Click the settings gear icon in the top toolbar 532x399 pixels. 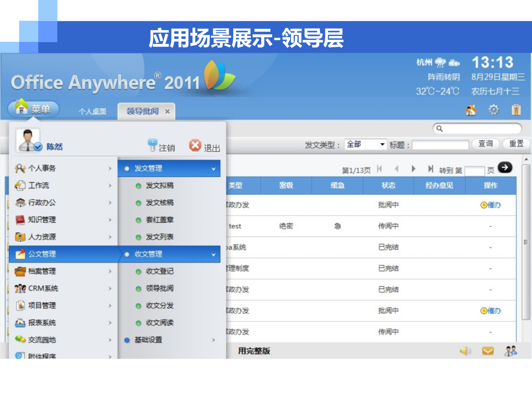[494, 110]
